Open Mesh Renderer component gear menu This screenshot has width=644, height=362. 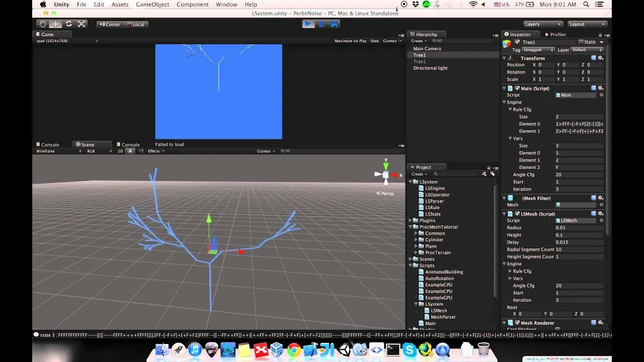click(x=600, y=323)
